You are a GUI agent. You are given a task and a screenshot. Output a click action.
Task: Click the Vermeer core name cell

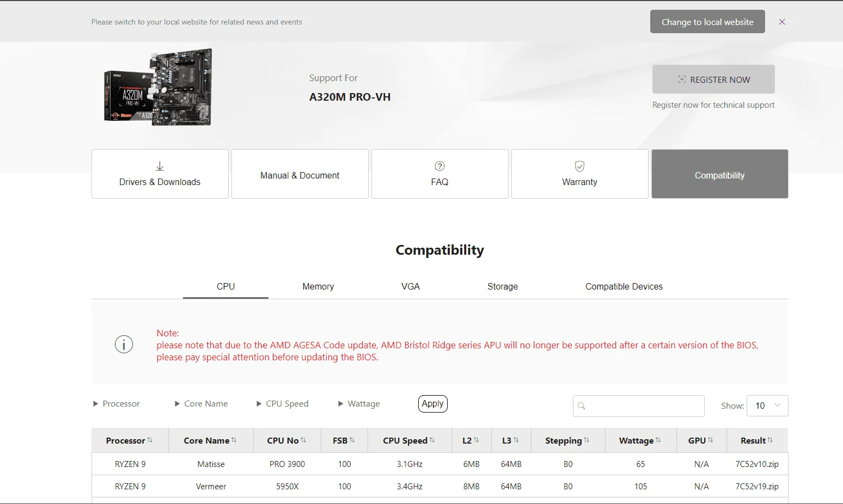point(211,487)
